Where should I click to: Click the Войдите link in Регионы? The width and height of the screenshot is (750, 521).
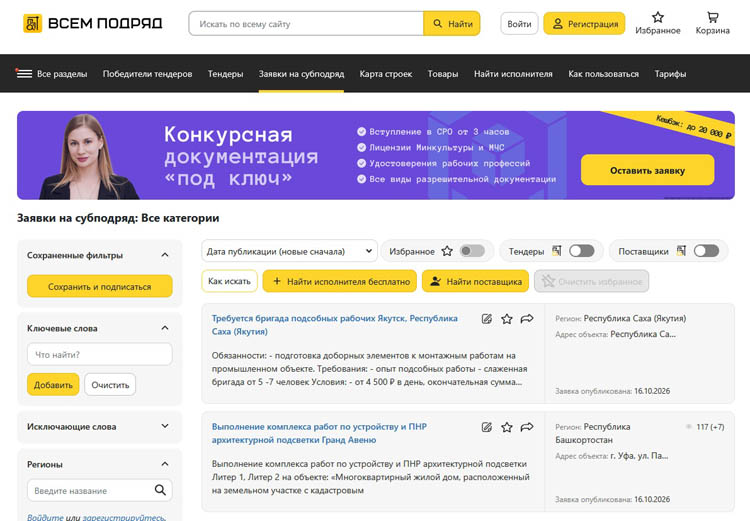45,517
